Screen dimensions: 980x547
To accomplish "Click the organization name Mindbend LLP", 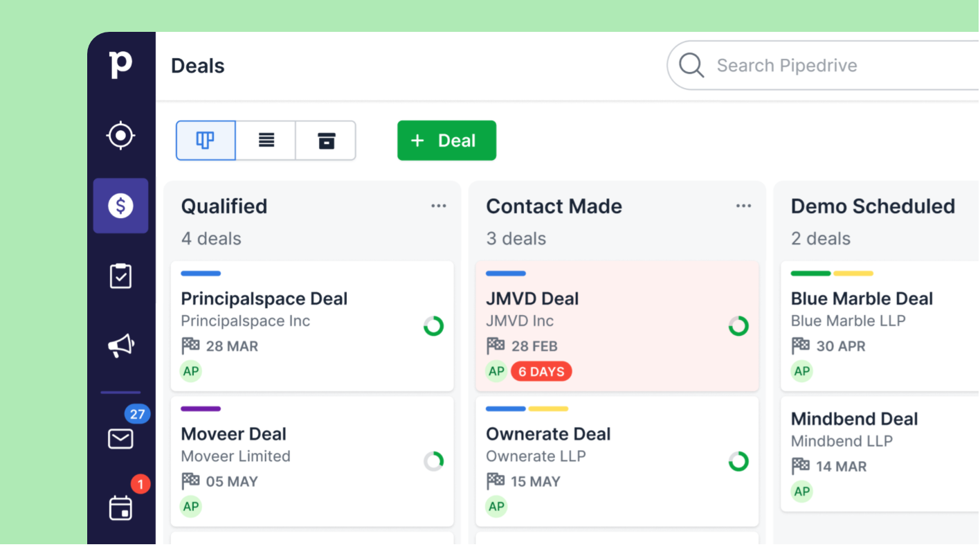I will coord(842,441).
